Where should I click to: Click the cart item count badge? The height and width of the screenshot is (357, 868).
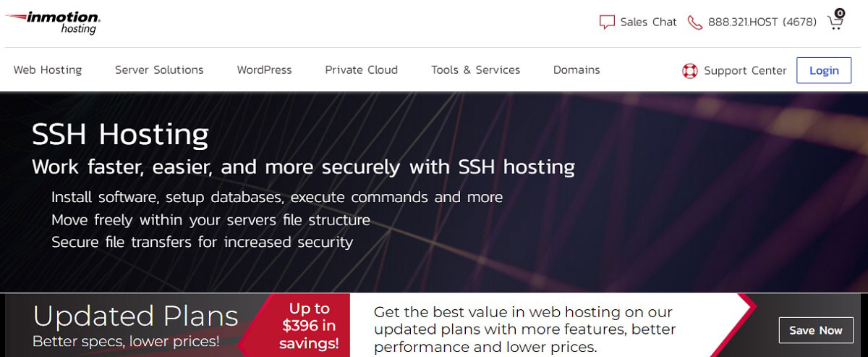click(839, 12)
